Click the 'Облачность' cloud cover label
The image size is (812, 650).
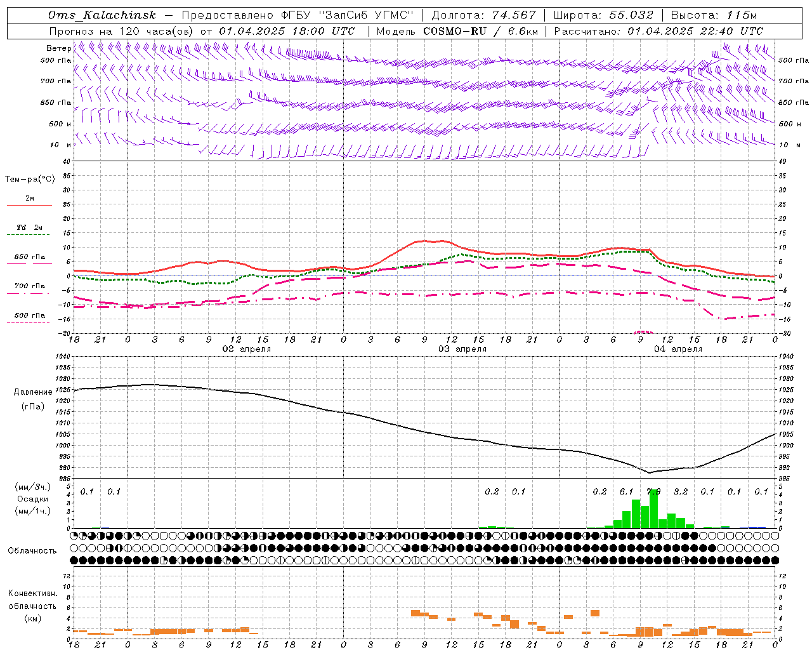tap(32, 551)
